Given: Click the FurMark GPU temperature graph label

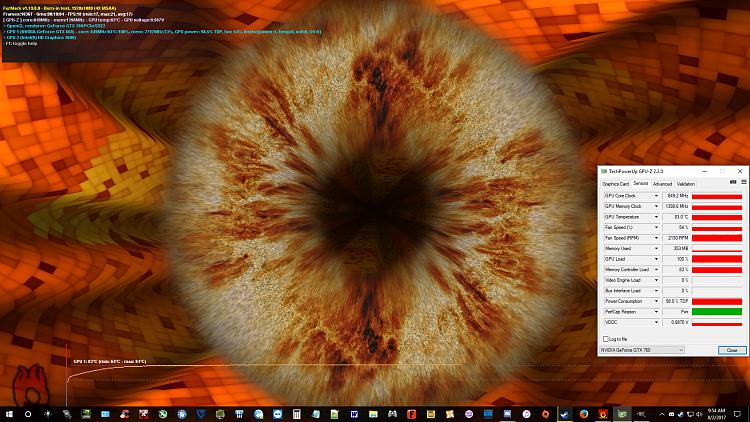Looking at the screenshot, I should pos(110,362).
